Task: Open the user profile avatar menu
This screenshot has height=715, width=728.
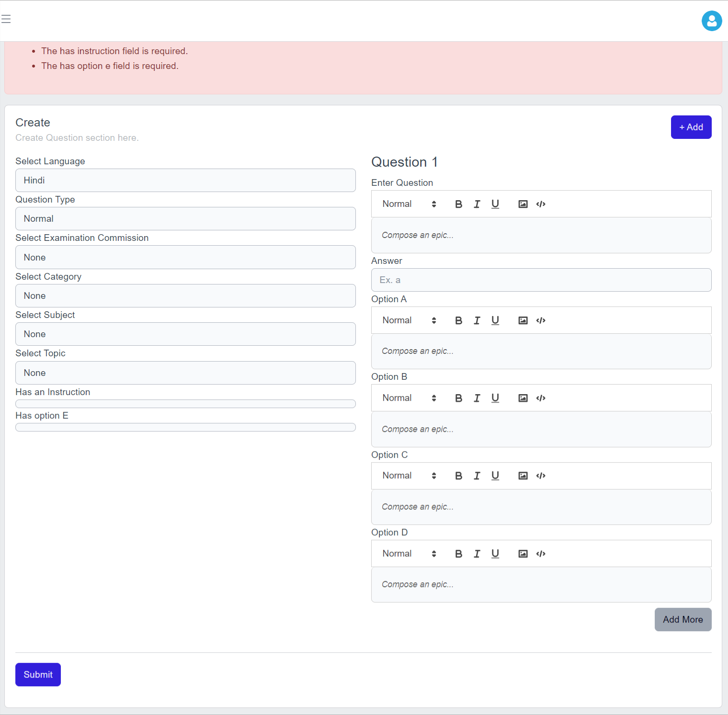Action: click(x=711, y=21)
